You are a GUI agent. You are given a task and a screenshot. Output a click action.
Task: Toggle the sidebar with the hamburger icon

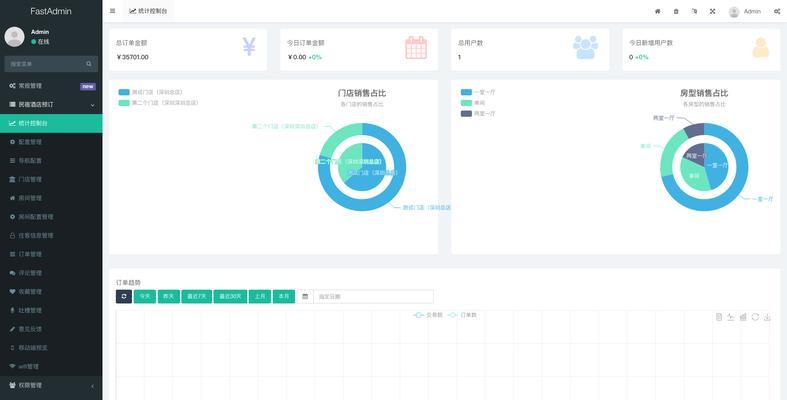112,11
